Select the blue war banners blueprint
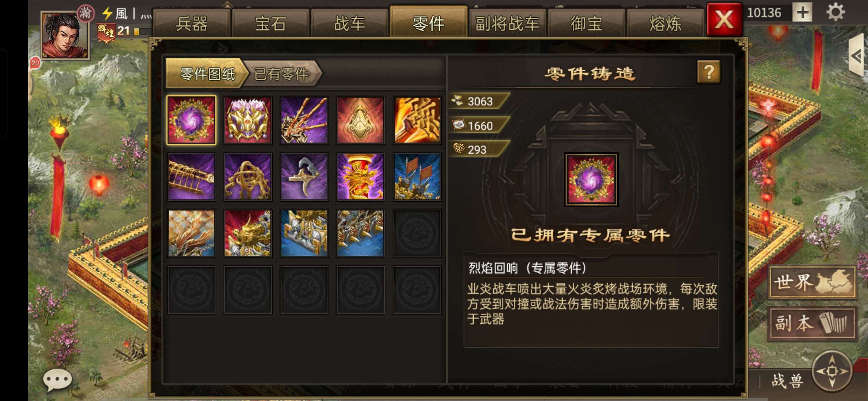 [417, 177]
